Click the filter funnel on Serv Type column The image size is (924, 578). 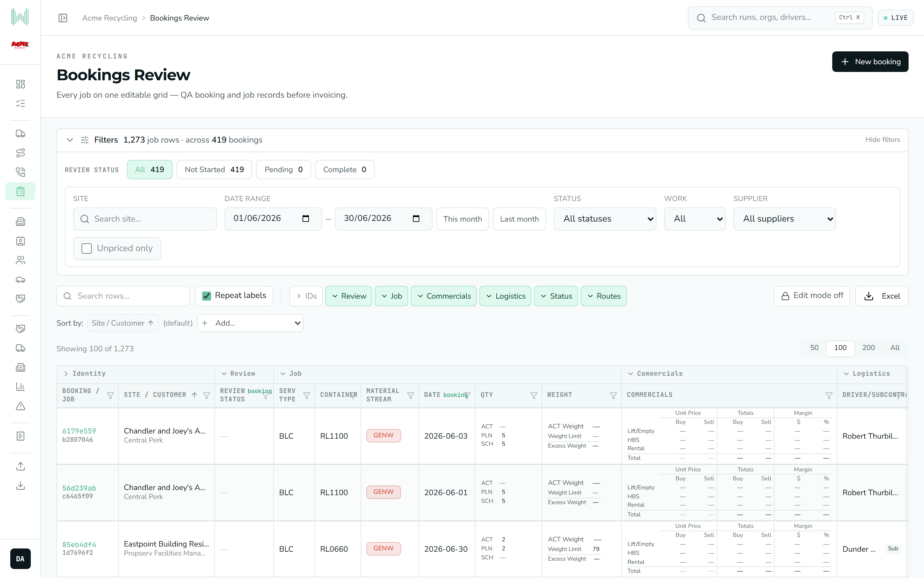point(307,396)
